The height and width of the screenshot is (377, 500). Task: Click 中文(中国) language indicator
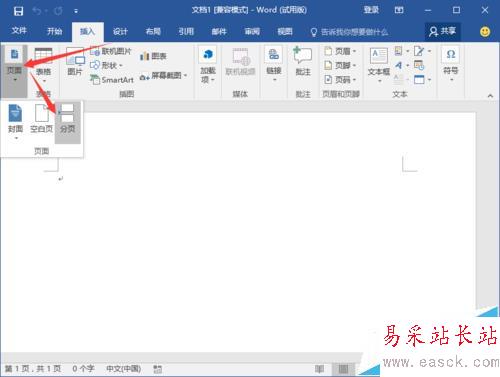point(123,368)
